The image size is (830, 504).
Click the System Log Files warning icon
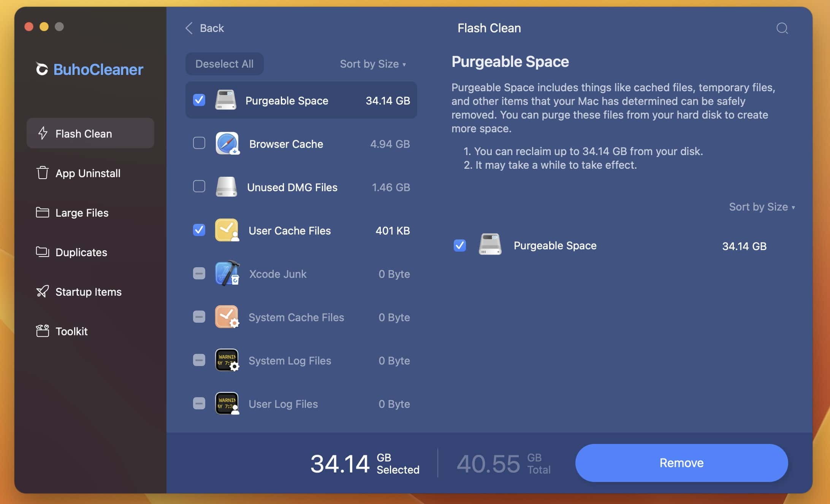(227, 360)
